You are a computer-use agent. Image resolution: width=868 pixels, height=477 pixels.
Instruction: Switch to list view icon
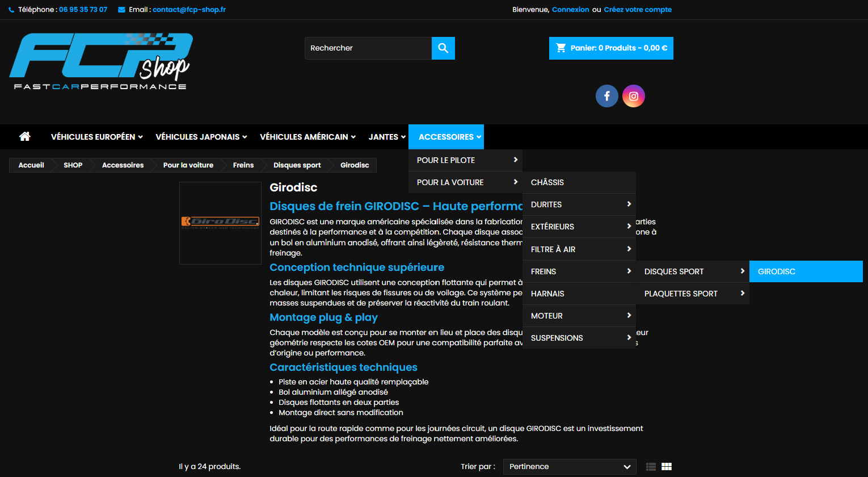(651, 467)
